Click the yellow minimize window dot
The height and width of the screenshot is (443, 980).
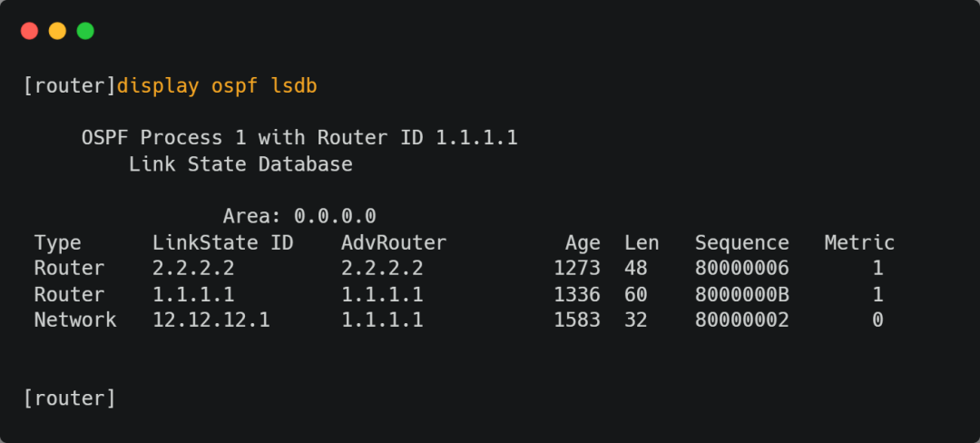click(57, 31)
